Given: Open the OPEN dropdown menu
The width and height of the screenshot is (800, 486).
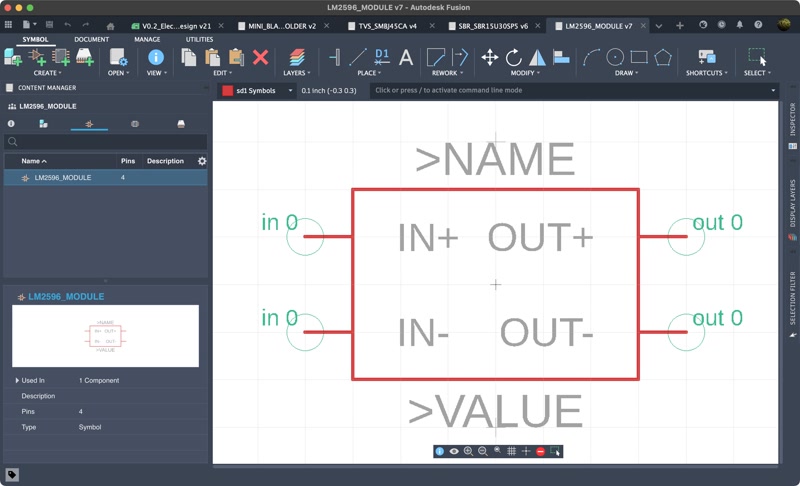Looking at the screenshot, I should click(118, 73).
